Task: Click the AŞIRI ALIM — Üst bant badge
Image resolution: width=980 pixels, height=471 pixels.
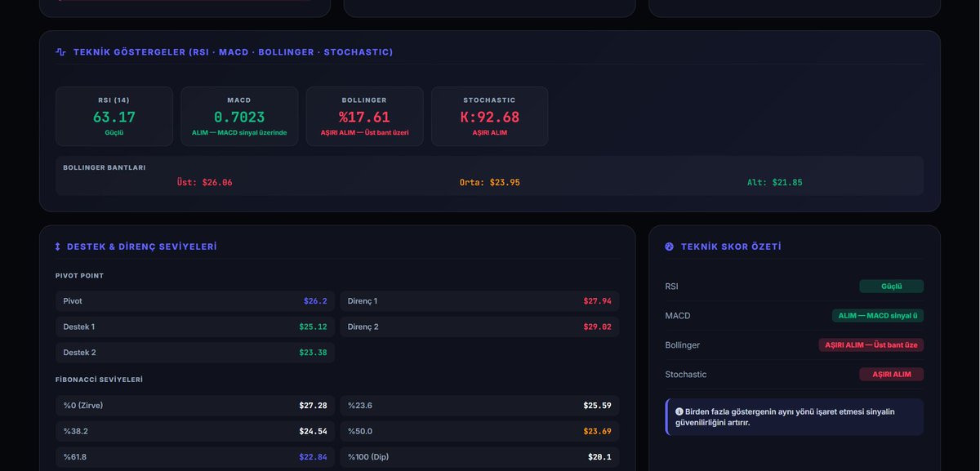Action: 871,345
